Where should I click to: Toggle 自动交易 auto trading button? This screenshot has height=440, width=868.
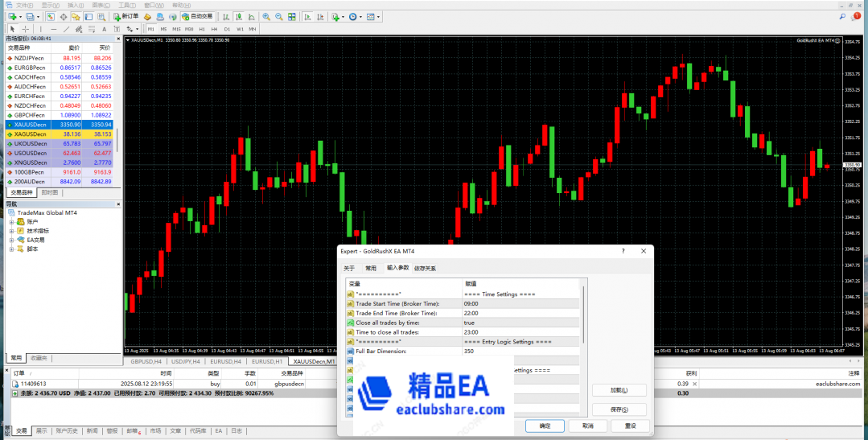(x=198, y=17)
